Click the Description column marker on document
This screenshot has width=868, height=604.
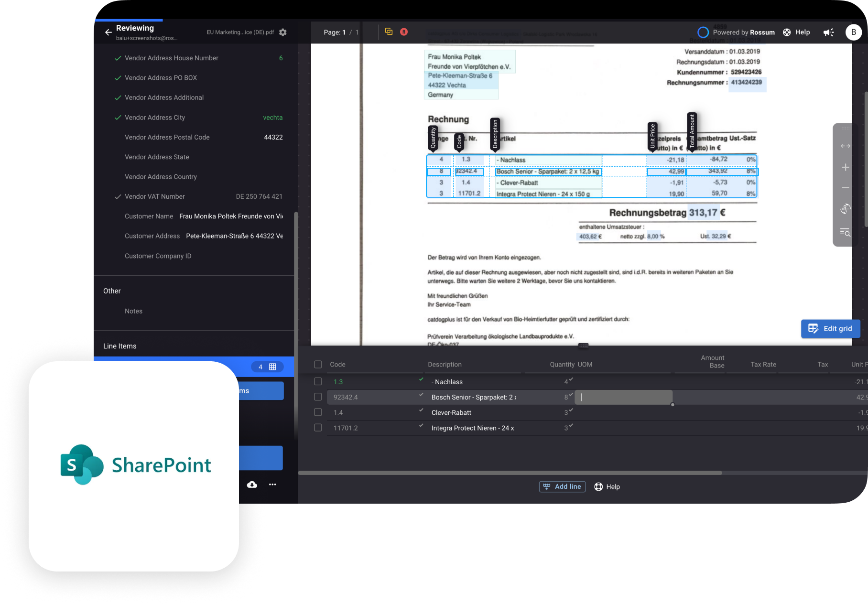[495, 134]
